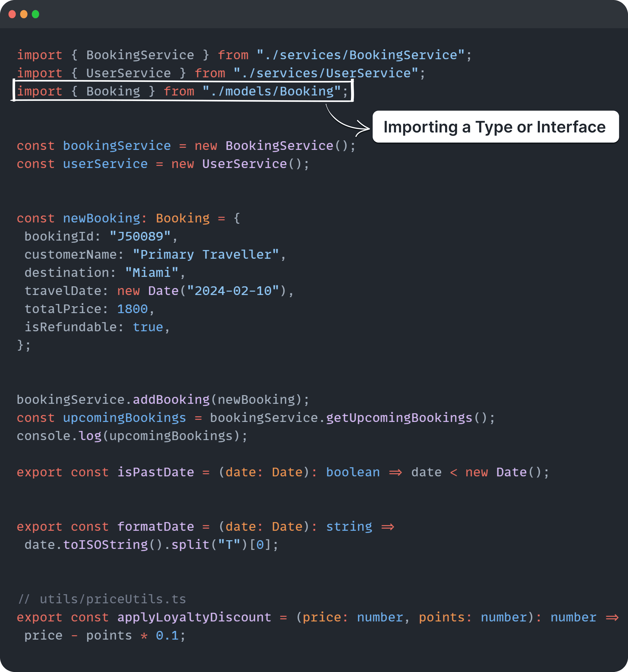This screenshot has height=672, width=628.
Task: Click the string return type of formatDate
Action: 349,527
